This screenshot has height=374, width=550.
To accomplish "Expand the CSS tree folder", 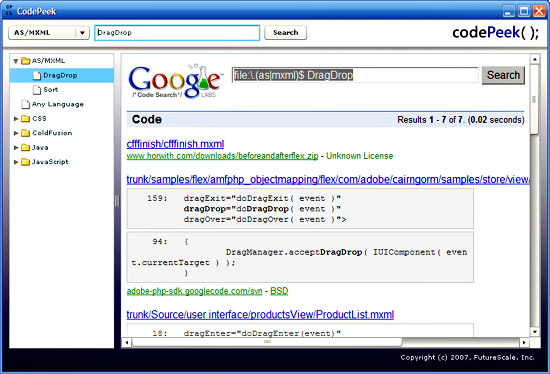I will (x=16, y=119).
